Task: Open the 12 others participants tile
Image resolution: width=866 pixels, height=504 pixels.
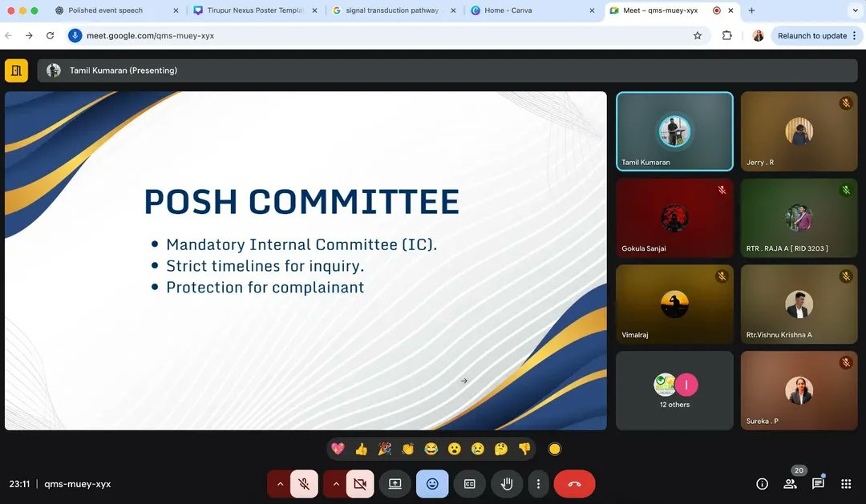Action: (x=674, y=390)
